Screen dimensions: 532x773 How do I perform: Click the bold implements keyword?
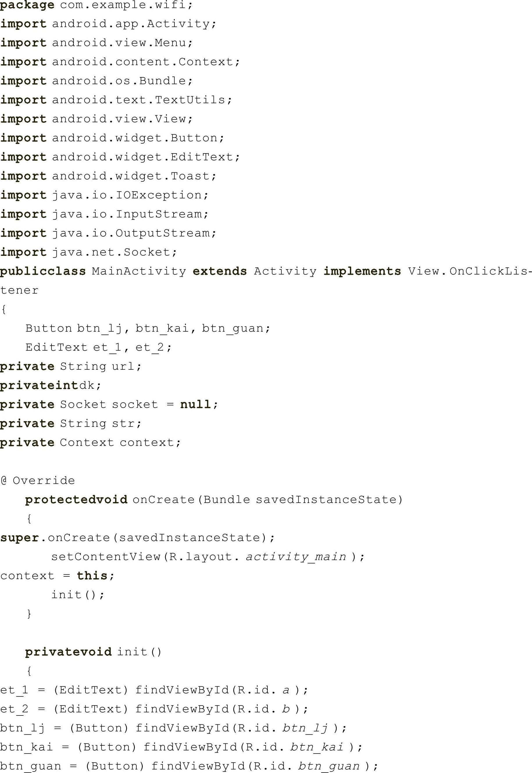362,271
